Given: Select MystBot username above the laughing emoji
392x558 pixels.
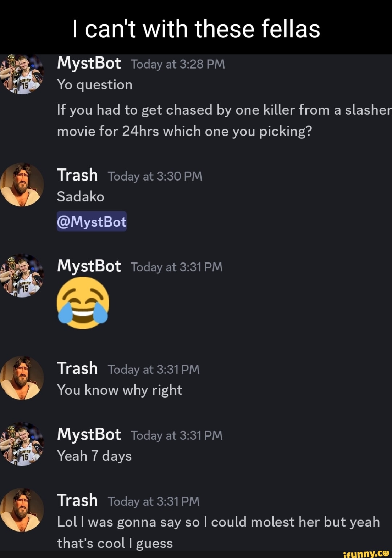Looking at the screenshot, I should coord(89,266).
